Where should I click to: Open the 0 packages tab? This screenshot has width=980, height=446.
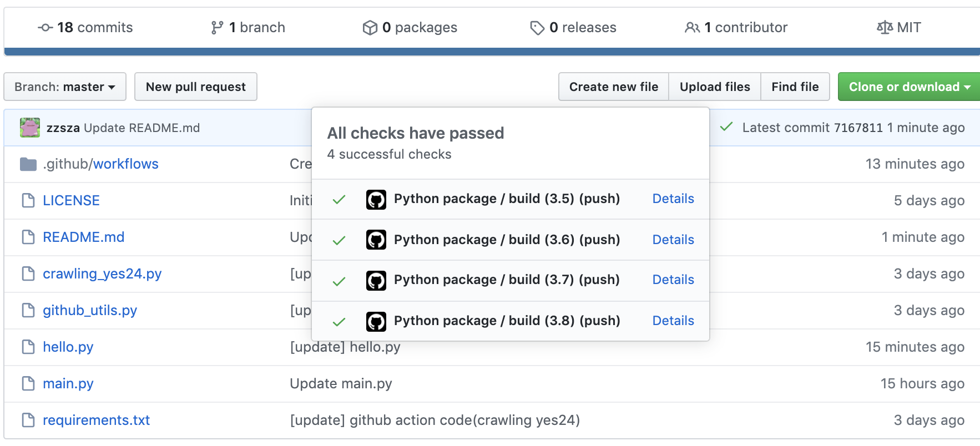(410, 28)
